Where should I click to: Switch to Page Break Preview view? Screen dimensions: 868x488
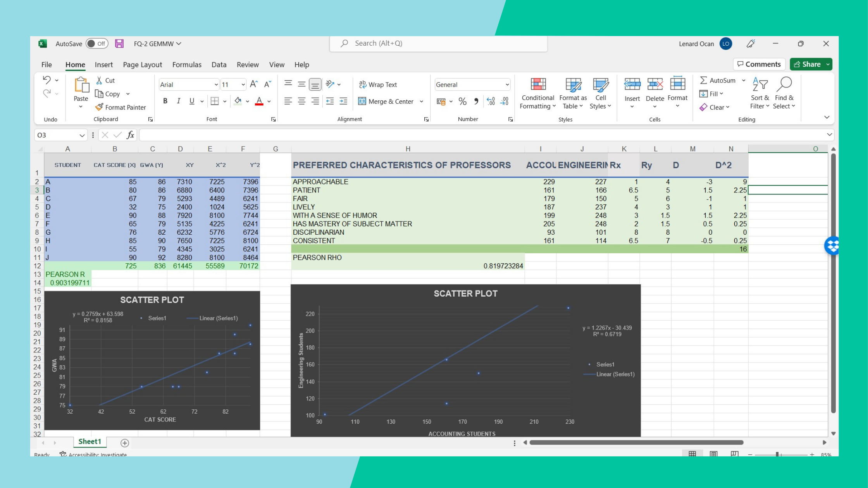click(x=734, y=454)
